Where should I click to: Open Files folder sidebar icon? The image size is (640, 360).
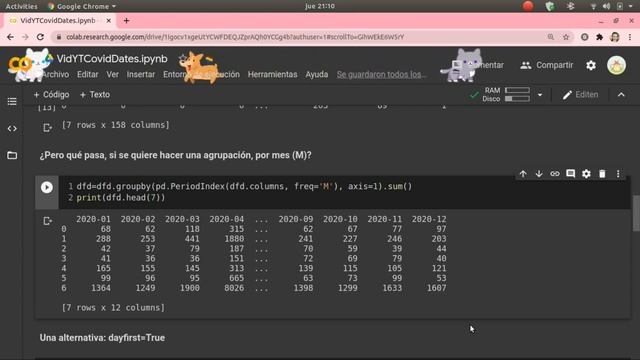(x=12, y=156)
